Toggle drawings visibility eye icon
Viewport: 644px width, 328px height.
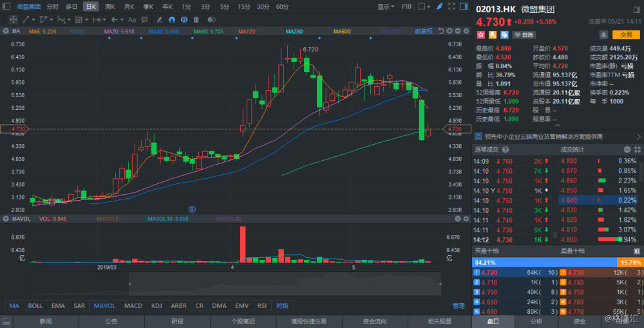point(184,19)
